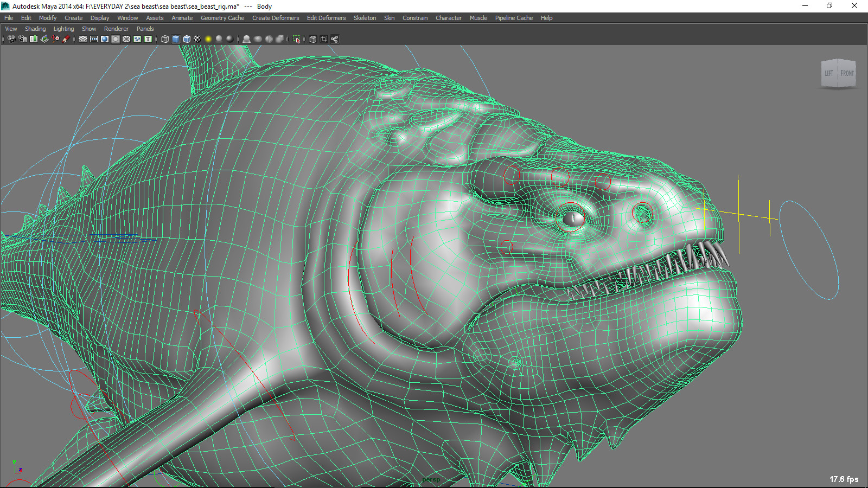Toggle the grid display icon
868x488 pixels.
(82, 39)
